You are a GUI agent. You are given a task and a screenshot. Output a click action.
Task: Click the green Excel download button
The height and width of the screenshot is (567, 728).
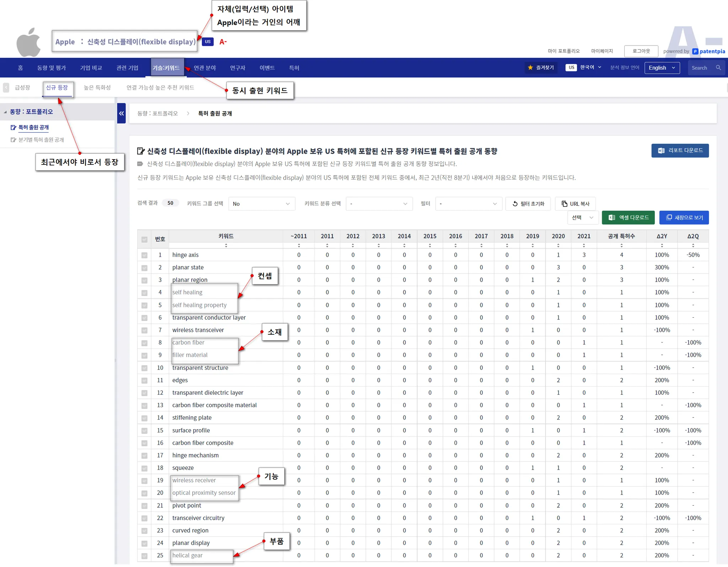coord(628,217)
